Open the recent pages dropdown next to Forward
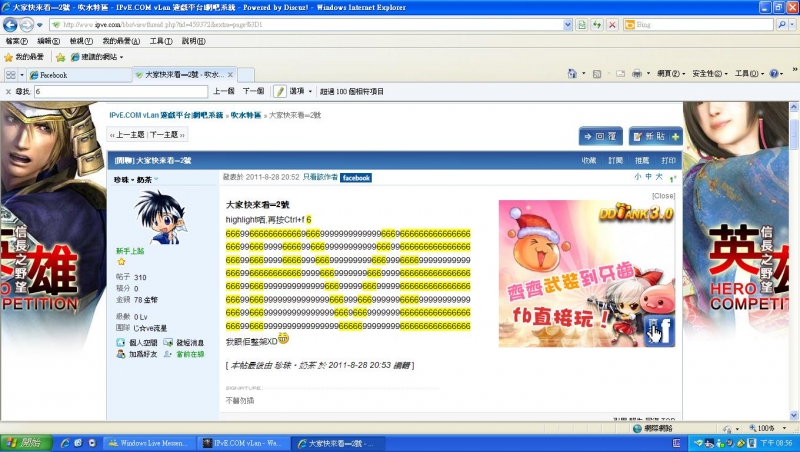Image resolution: width=800 pixels, height=452 pixels. click(x=39, y=25)
